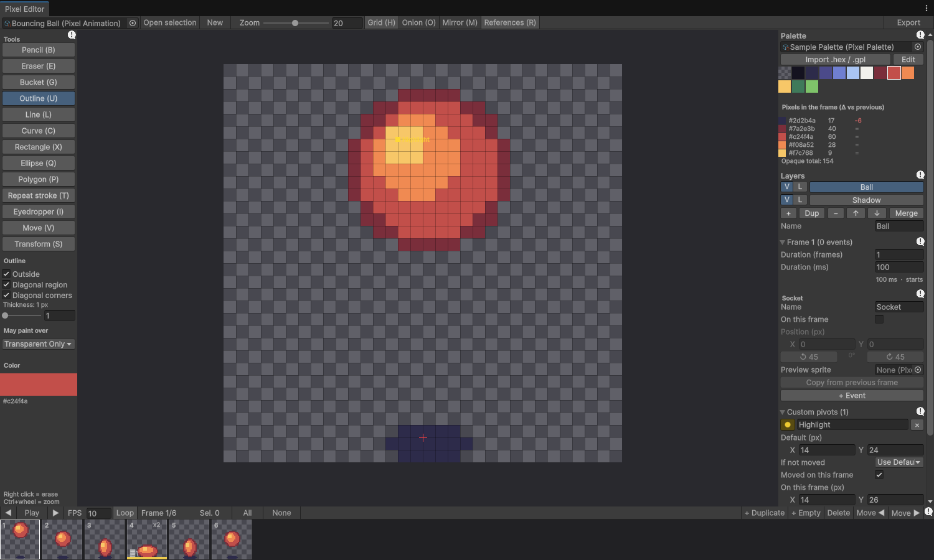Disable the Diagonal corners option
This screenshot has height=560, width=934.
click(6, 295)
